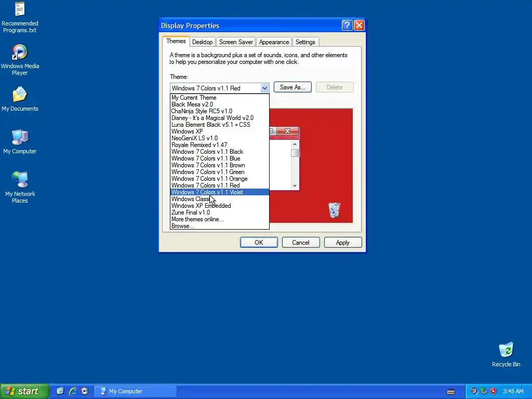Viewport: 532px width, 399px height.
Task: Click the on-screen keyboard tray icon
Action: tap(451, 392)
